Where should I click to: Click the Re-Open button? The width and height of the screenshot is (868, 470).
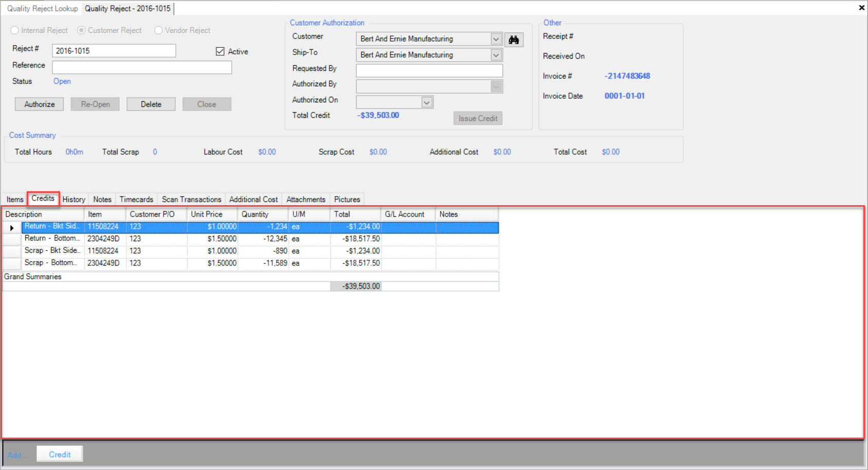[x=95, y=104]
